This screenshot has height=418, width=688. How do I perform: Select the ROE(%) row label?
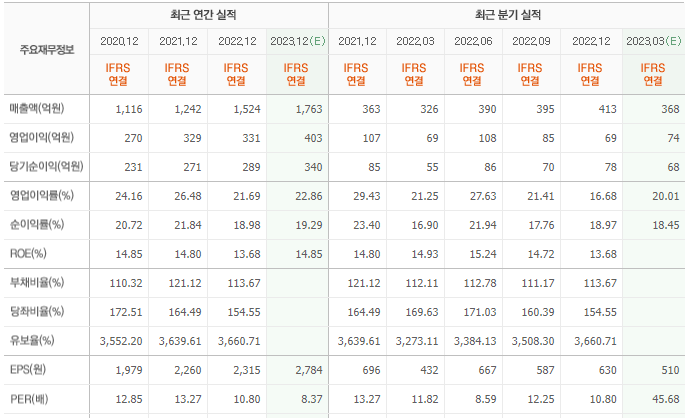point(28,253)
